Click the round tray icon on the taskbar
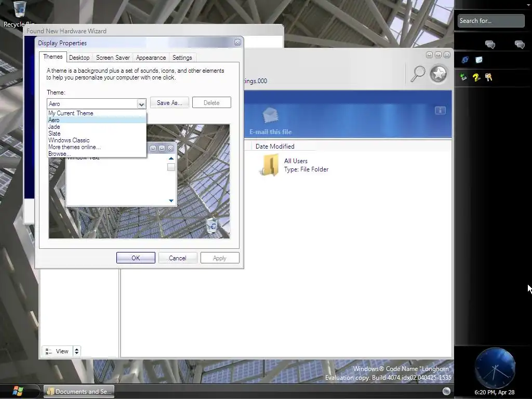The image size is (532, 399). pos(446,391)
